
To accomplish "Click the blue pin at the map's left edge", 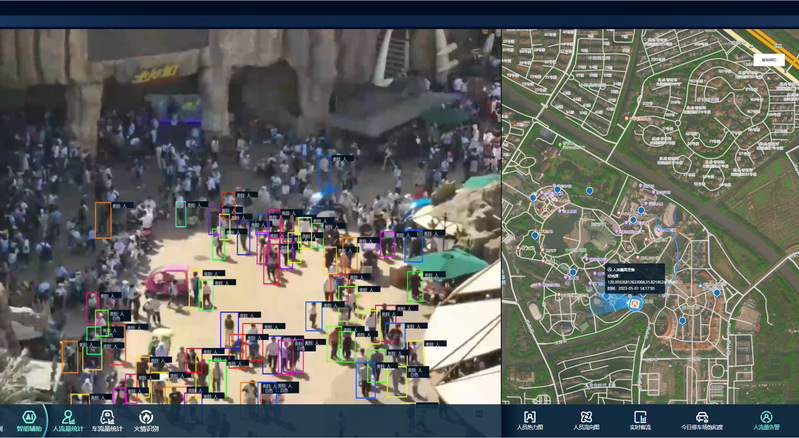I will 534,197.
